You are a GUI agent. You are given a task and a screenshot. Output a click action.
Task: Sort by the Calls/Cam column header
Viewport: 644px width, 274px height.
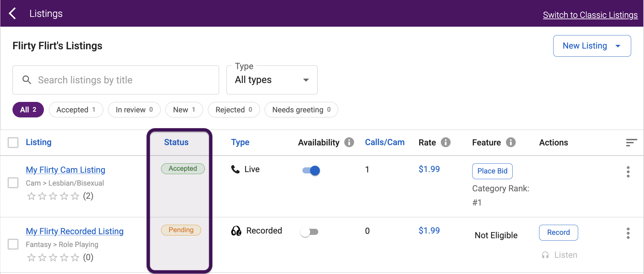tap(385, 142)
